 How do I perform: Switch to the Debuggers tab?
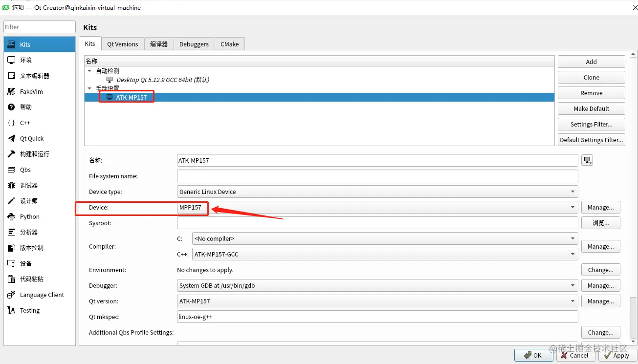click(194, 44)
